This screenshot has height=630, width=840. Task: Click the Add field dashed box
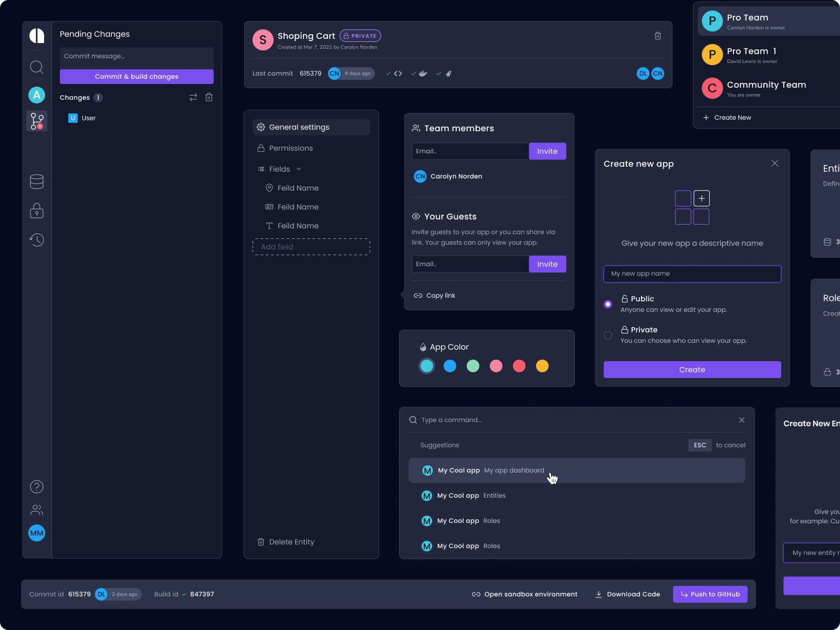pyautogui.click(x=311, y=247)
